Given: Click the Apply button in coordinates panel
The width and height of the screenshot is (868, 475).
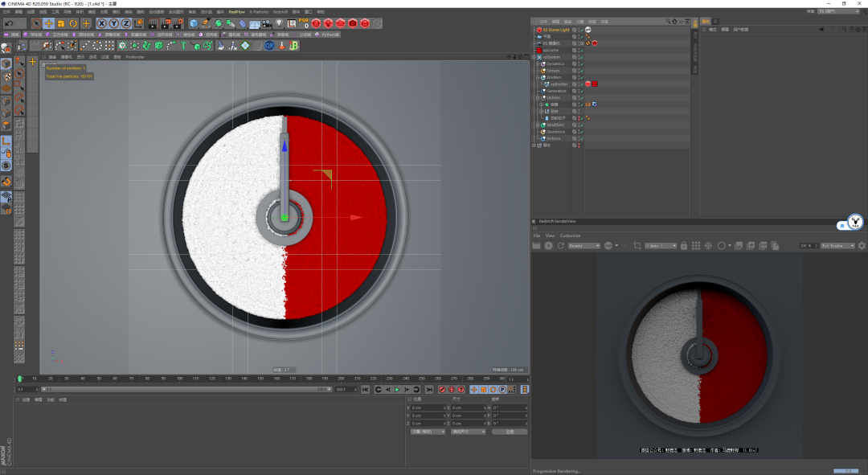Looking at the screenshot, I should [x=509, y=432].
